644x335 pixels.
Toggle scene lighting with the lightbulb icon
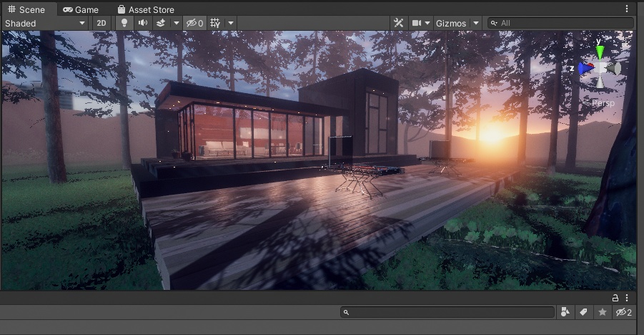pyautogui.click(x=124, y=23)
